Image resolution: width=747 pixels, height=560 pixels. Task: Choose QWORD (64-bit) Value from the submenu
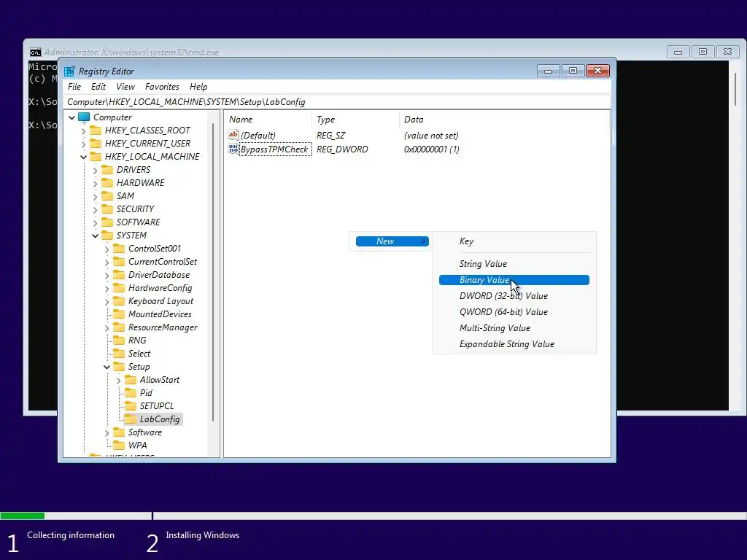514,312
